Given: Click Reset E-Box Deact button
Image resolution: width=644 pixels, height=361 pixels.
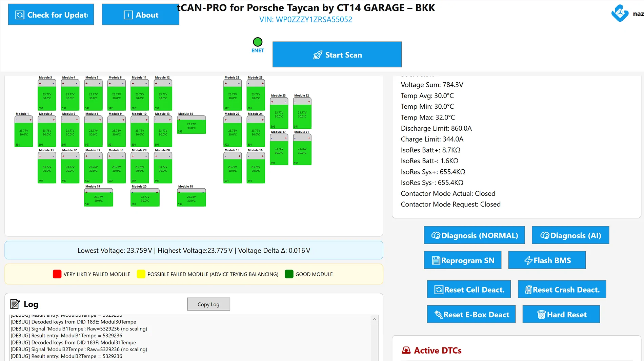Looking at the screenshot, I should coord(471,314).
